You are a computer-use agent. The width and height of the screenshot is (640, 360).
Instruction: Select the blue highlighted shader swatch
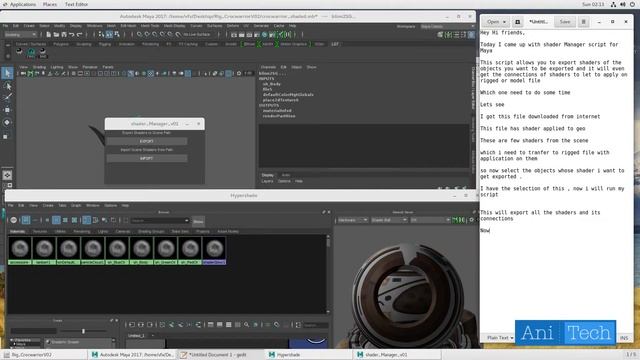[214, 252]
